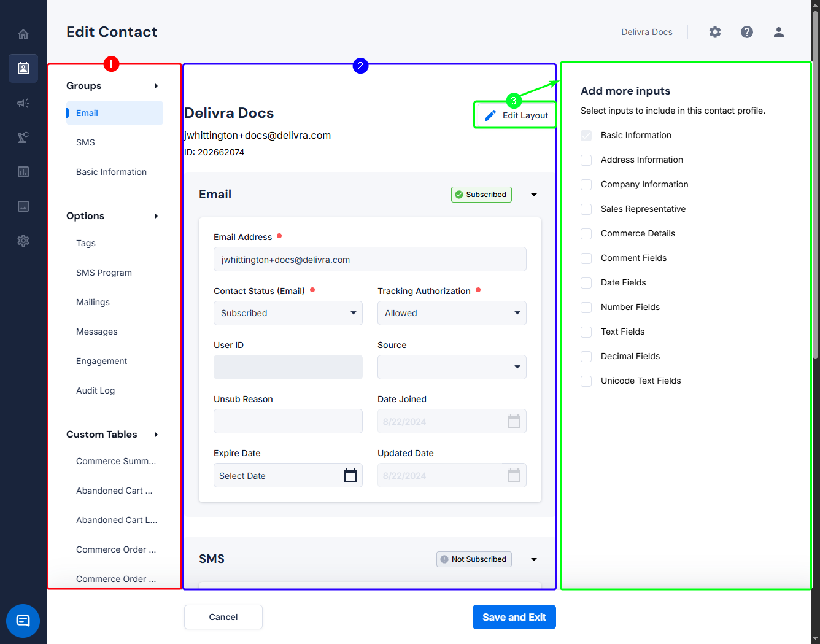820x644 pixels.
Task: Open the Reports chart icon
Action: [23, 172]
